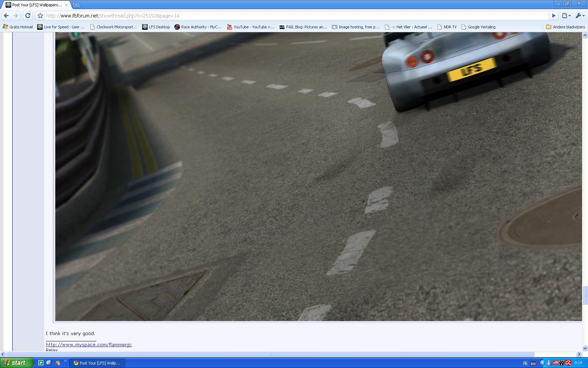Click the vertical scrollbar up arrow

point(585,35)
